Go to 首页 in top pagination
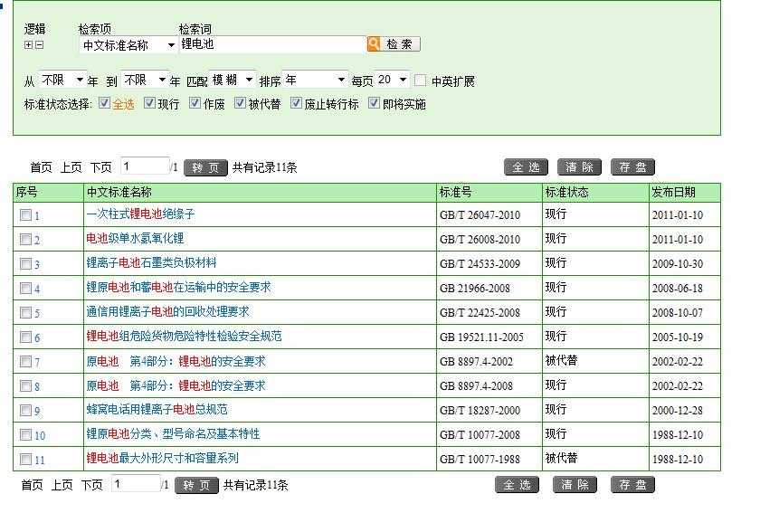Viewport: 779px width, 532px height. tap(42, 167)
